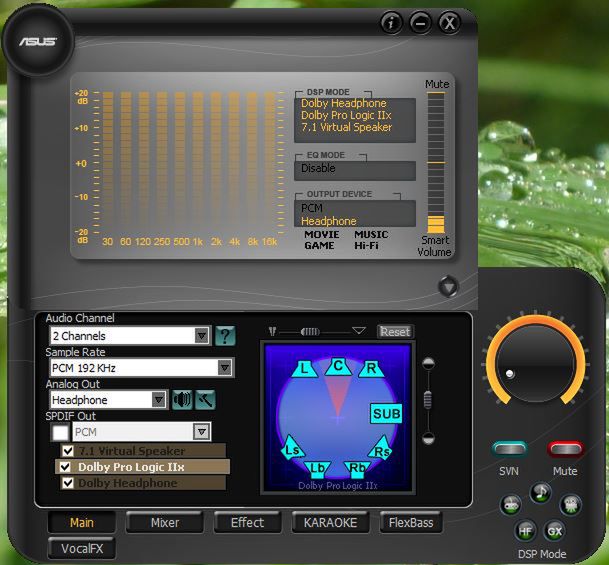This screenshot has width=609, height=565.
Task: Choose the movie camera DSP mode icon
Action: (570, 505)
